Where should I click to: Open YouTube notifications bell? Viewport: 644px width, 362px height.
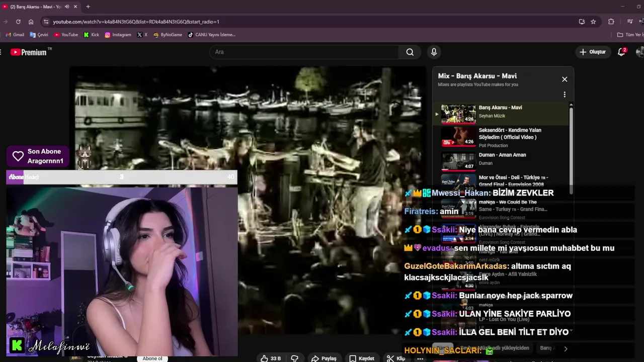(621, 52)
